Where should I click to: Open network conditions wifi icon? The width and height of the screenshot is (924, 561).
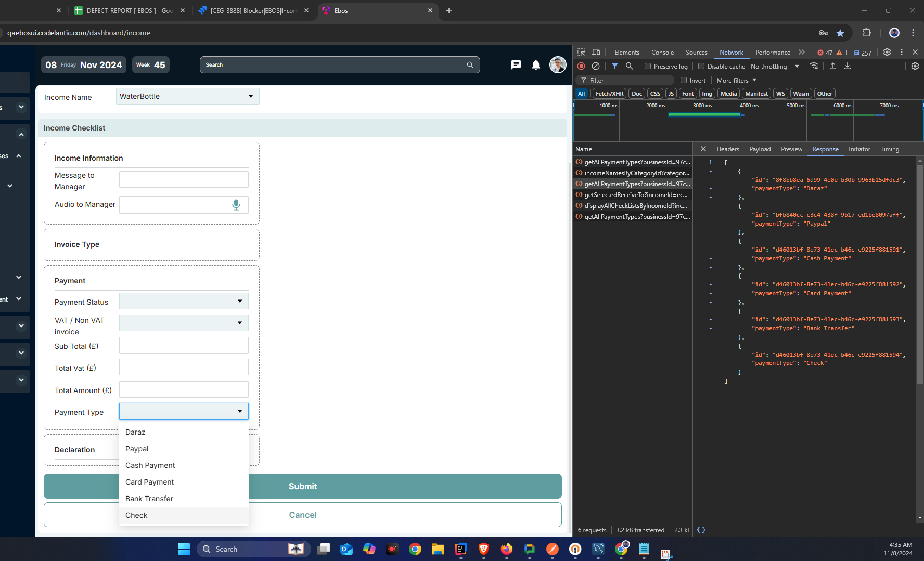click(x=814, y=66)
